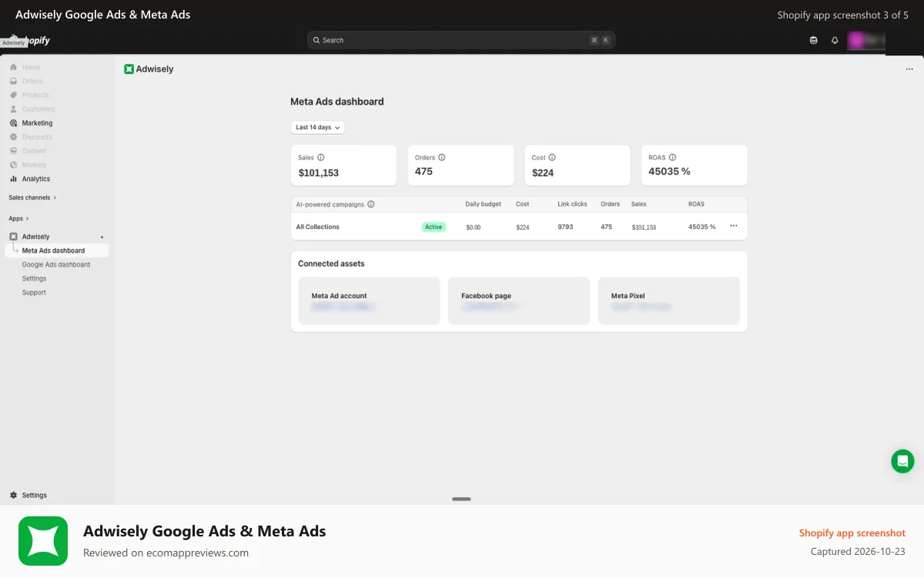924x578 pixels.
Task: Click the Cost info icon
Action: [552, 157]
